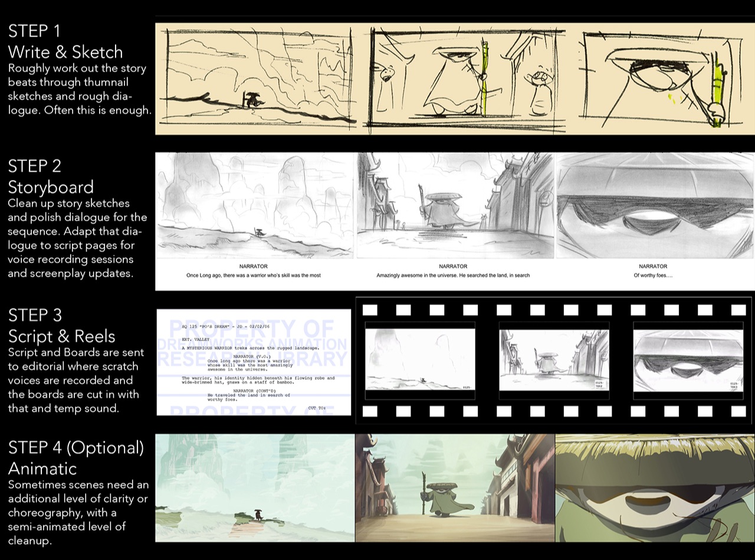Click the "STEP 3" heading
The height and width of the screenshot is (560, 755).
tap(35, 315)
